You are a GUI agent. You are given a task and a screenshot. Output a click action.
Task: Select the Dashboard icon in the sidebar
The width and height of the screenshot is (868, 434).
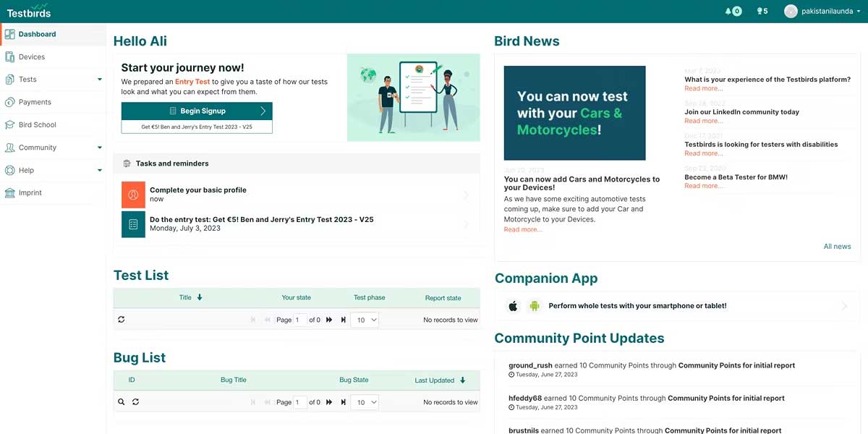tap(10, 33)
